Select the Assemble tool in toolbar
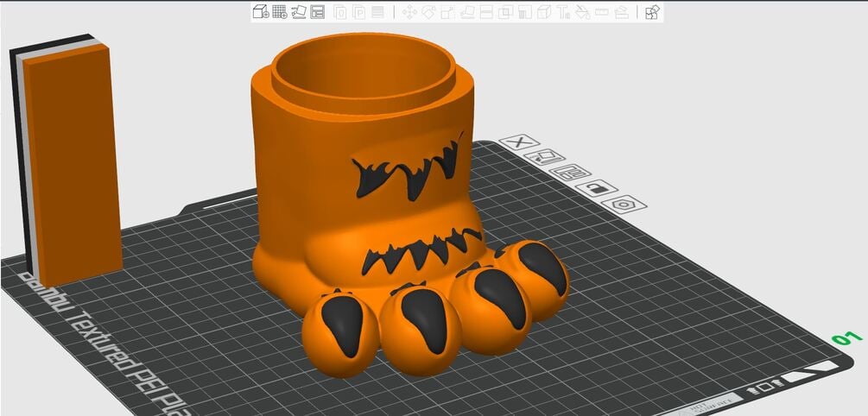The width and height of the screenshot is (868, 416). 621,11
